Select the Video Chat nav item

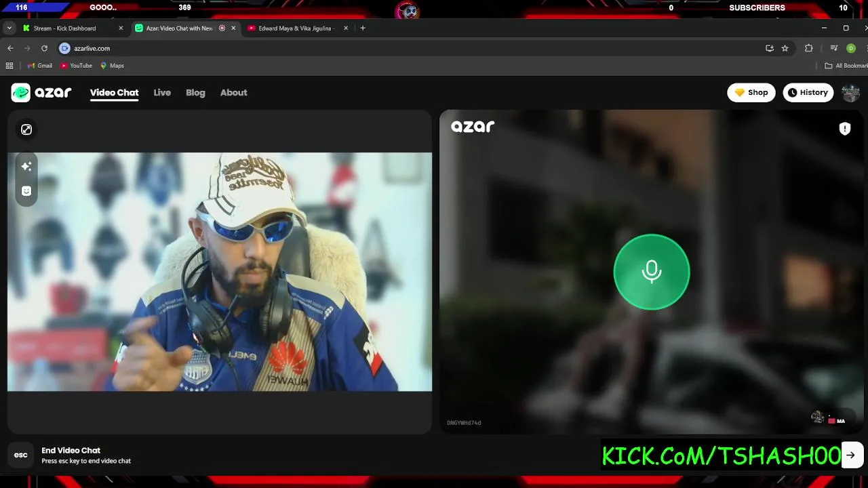pos(114,93)
